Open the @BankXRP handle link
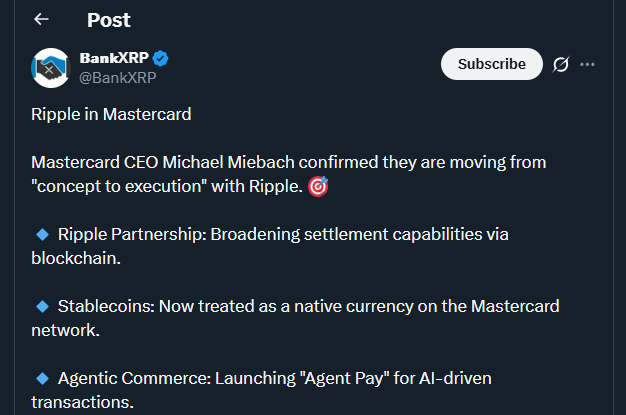 (118, 77)
